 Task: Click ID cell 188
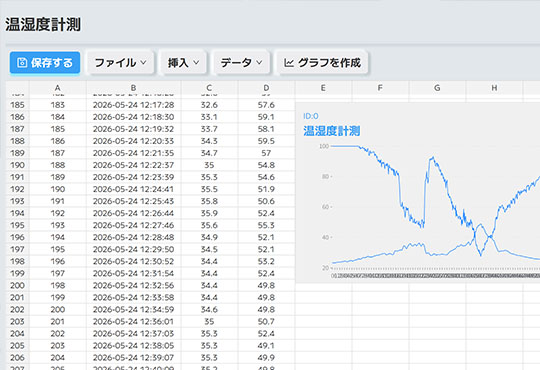click(58, 165)
